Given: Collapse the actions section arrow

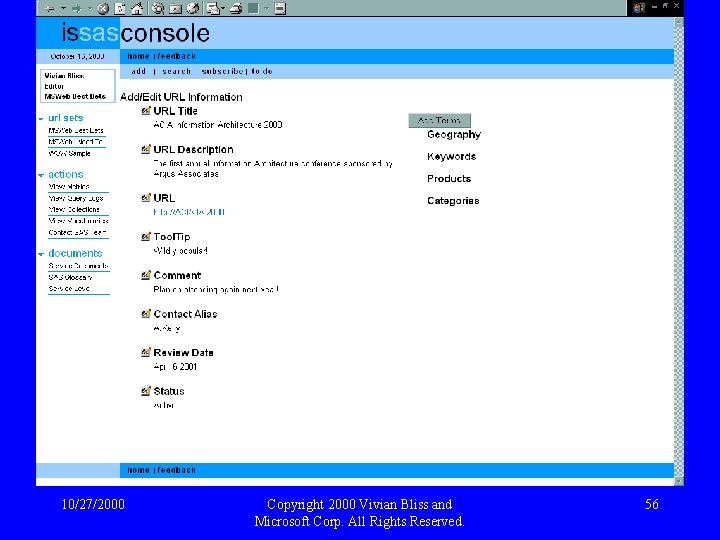Looking at the screenshot, I should 41,175.
